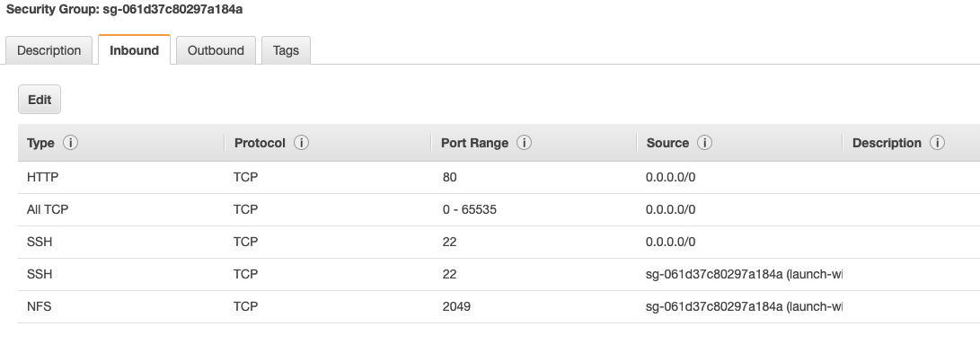Viewport: 980px width, 362px height.
Task: Click the 0.0.0.0/0 source of the HTTP rule
Action: 670,178
